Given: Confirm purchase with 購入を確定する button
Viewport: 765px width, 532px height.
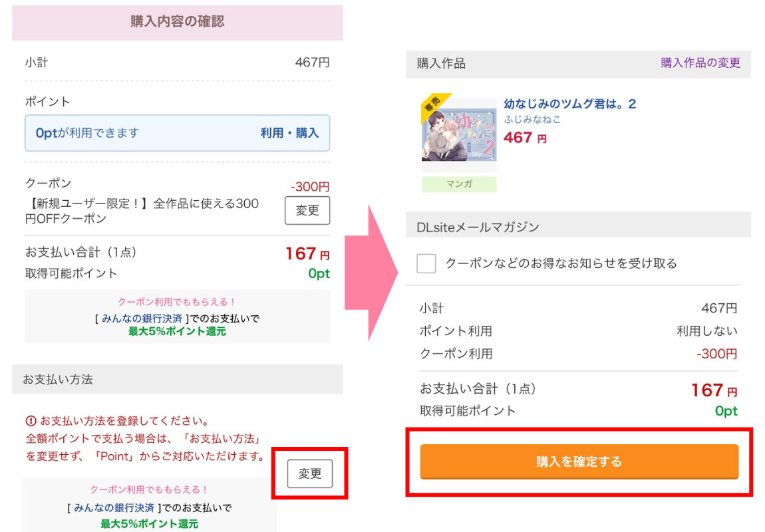Looking at the screenshot, I should [579, 462].
